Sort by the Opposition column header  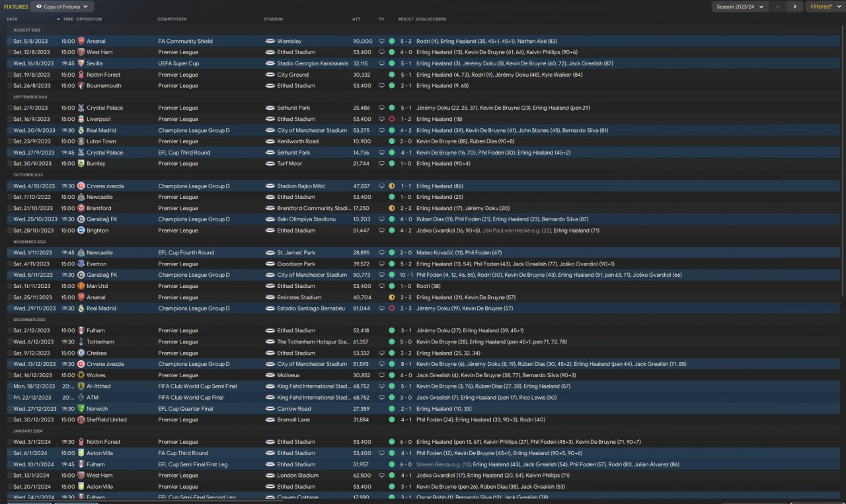tap(89, 19)
